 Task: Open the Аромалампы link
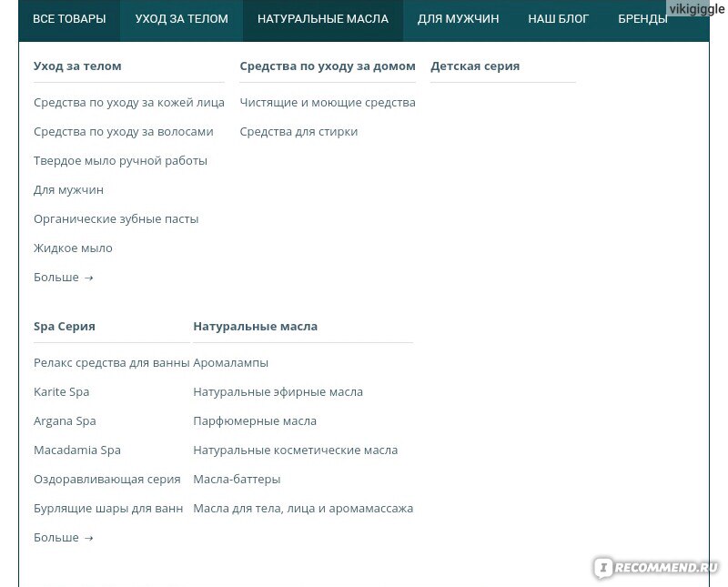231,363
